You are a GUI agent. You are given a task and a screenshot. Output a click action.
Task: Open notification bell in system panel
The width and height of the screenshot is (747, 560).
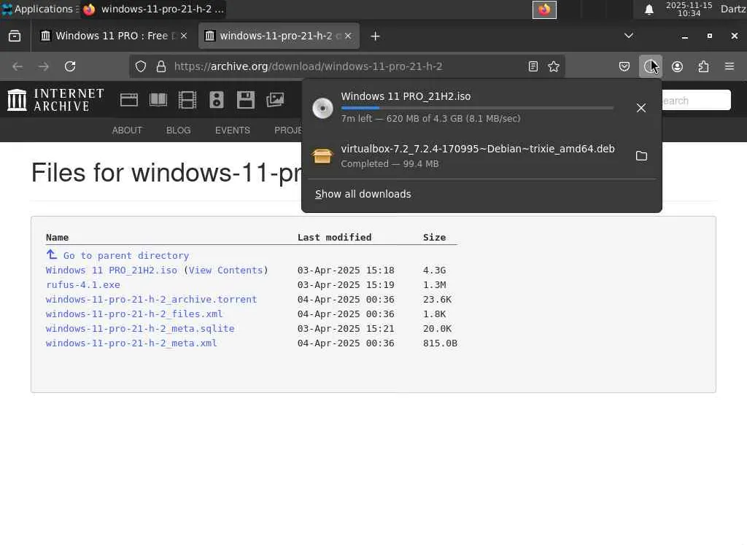click(649, 9)
